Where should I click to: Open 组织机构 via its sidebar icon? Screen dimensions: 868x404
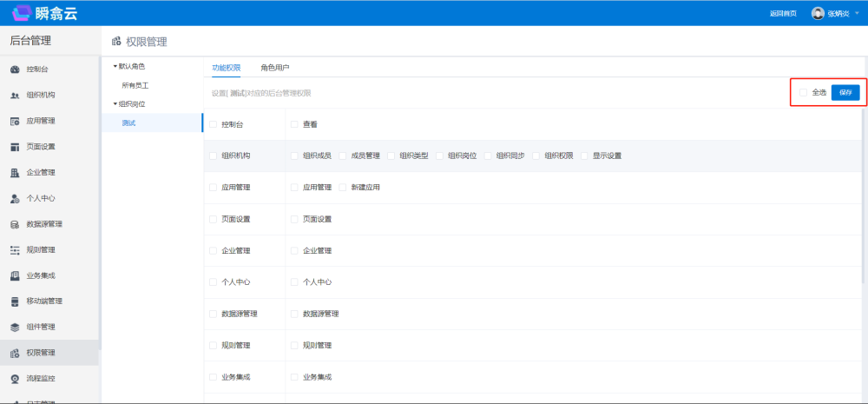(15, 96)
